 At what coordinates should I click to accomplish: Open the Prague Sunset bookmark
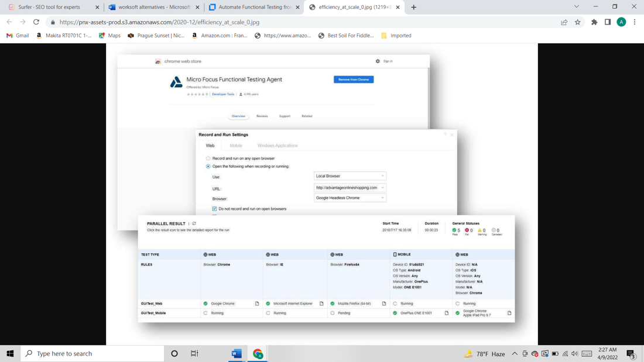click(x=156, y=36)
